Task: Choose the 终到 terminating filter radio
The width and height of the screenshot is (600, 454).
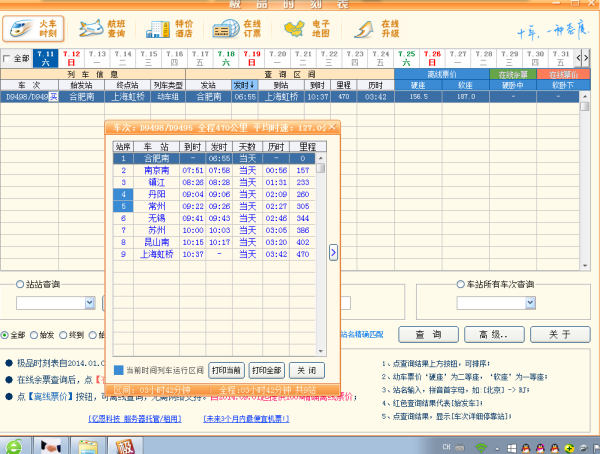Action: pos(63,335)
